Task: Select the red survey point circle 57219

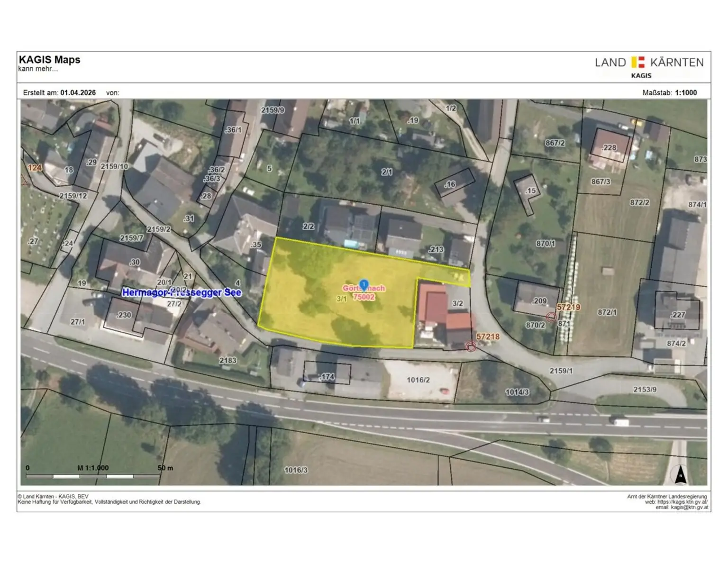Action: pos(551,317)
